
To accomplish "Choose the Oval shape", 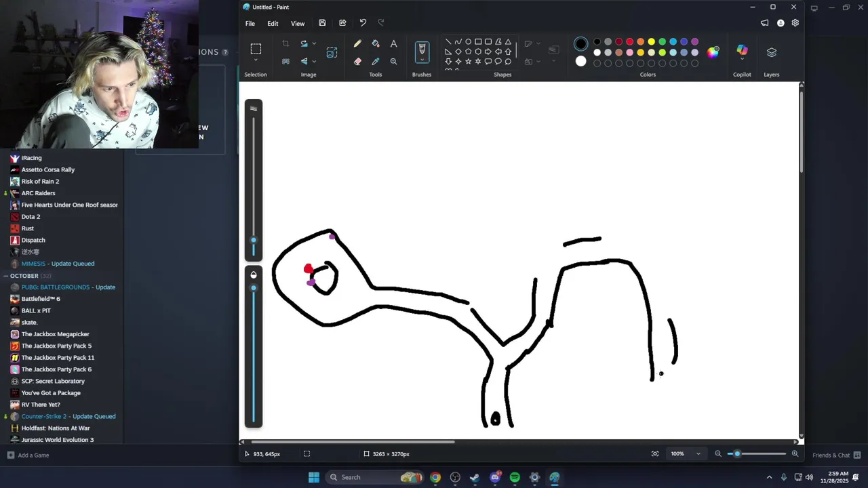I will pos(468,42).
